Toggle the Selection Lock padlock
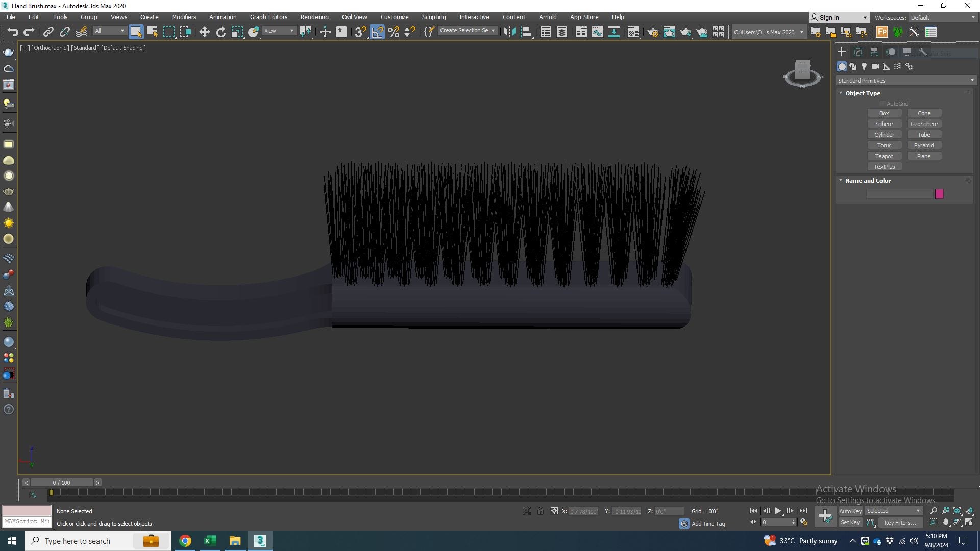The width and height of the screenshot is (980, 551). pos(540,511)
